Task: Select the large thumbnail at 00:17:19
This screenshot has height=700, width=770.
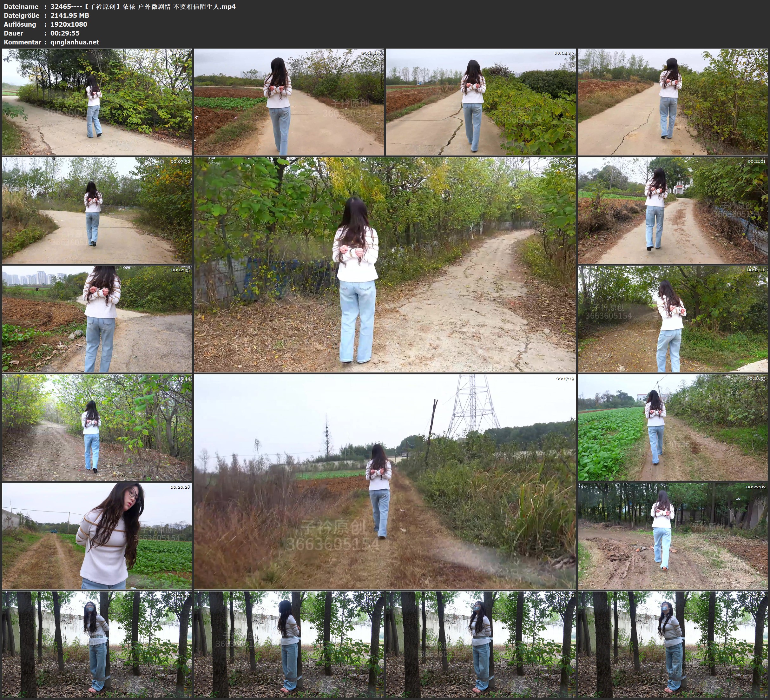Action: pos(385,481)
